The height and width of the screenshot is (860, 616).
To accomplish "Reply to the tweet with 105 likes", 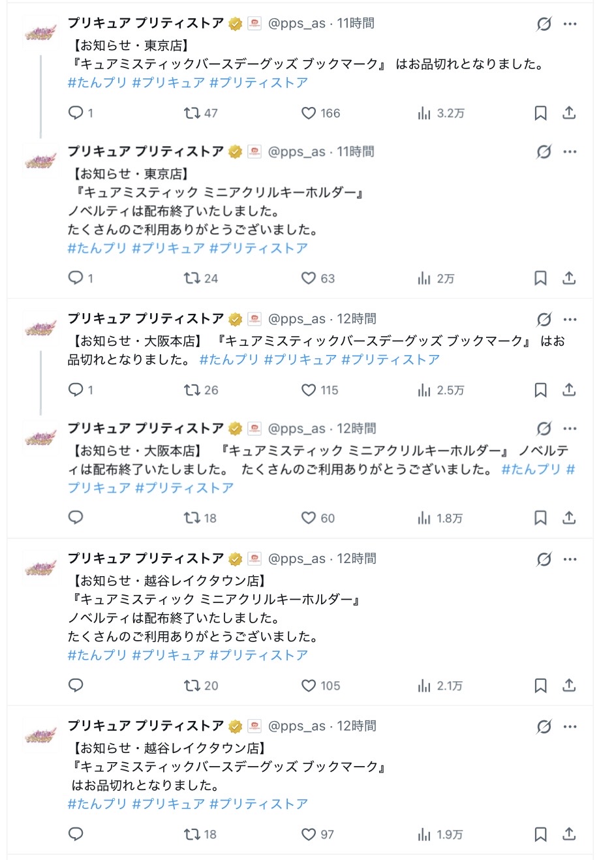I will 76,686.
